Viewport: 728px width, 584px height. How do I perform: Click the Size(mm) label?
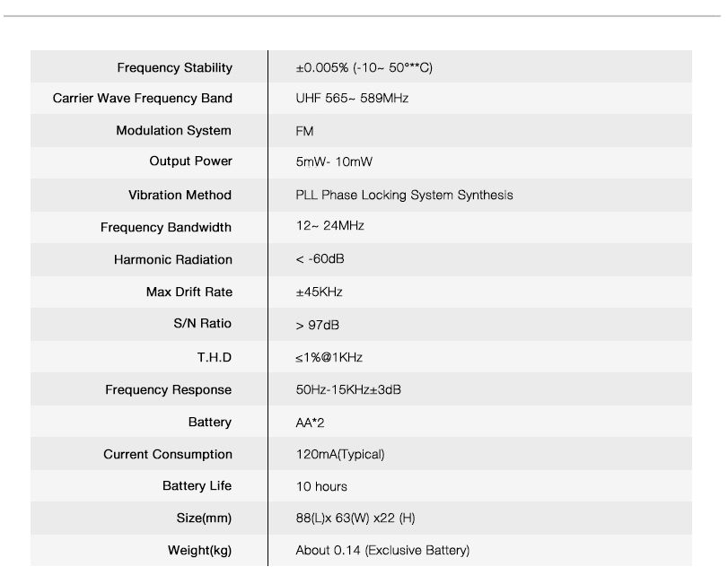click(x=204, y=519)
